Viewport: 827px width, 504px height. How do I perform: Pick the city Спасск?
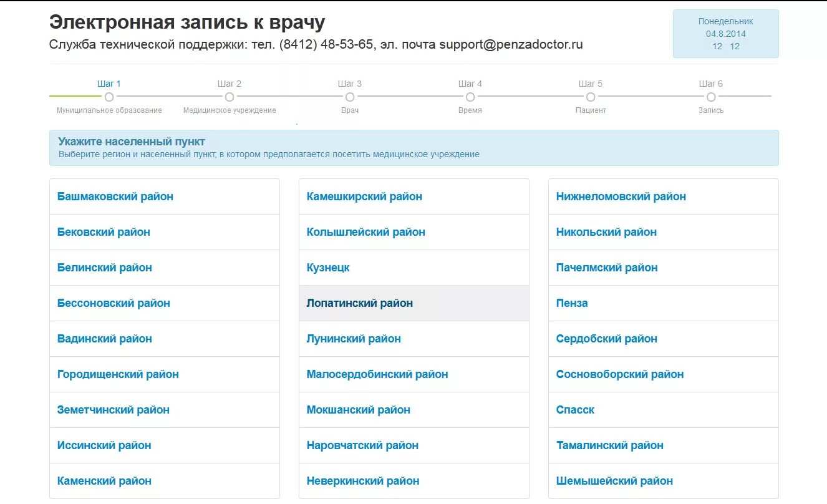664,410
